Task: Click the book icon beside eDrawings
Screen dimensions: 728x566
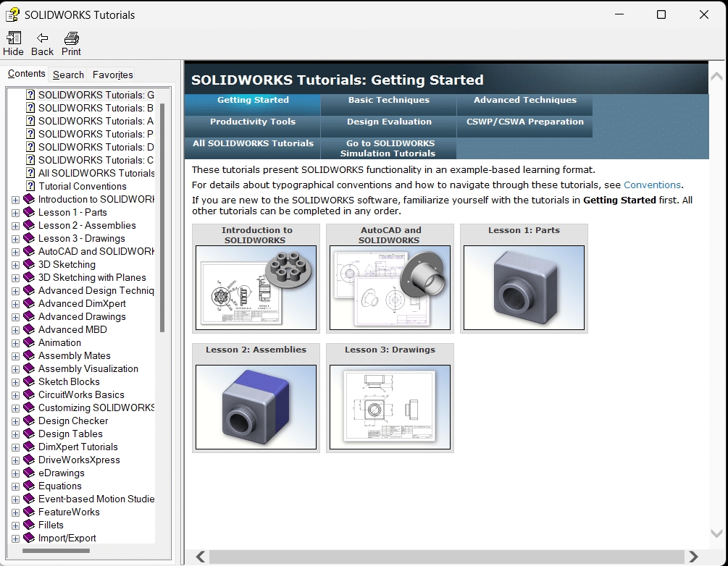Action: click(28, 473)
